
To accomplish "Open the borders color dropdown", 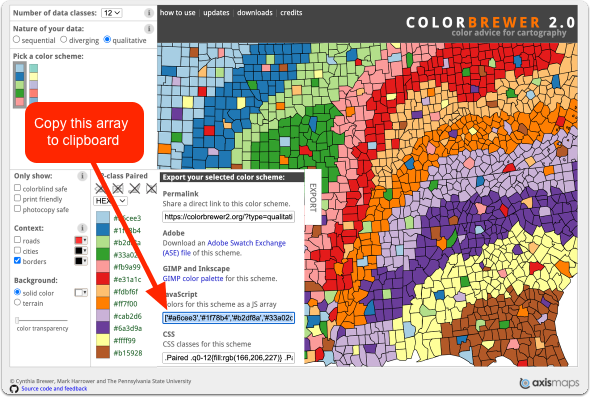I will [x=81, y=261].
